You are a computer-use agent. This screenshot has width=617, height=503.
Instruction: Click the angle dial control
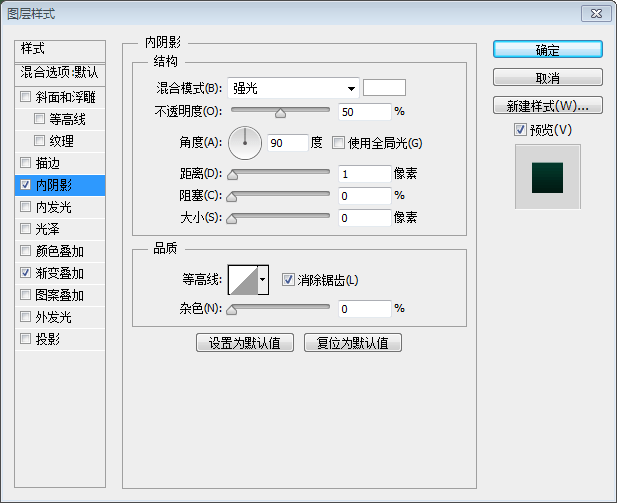pyautogui.click(x=244, y=143)
